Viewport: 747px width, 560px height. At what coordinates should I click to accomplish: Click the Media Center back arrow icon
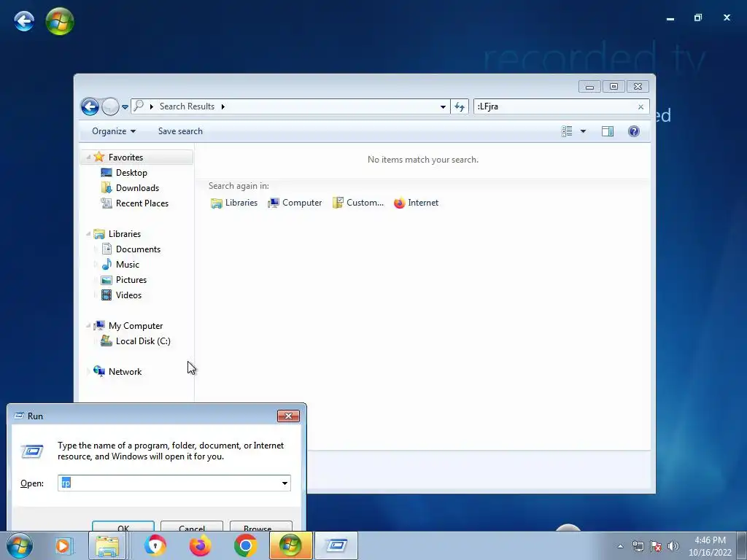24,21
